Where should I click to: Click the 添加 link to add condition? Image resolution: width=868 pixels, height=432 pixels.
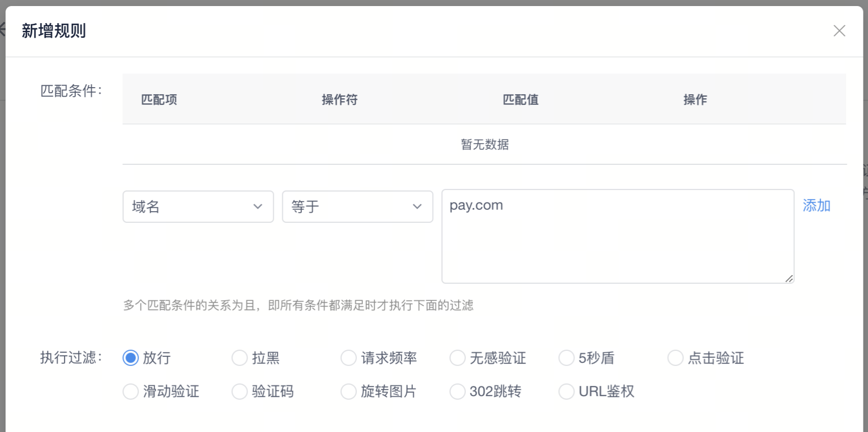(x=816, y=206)
